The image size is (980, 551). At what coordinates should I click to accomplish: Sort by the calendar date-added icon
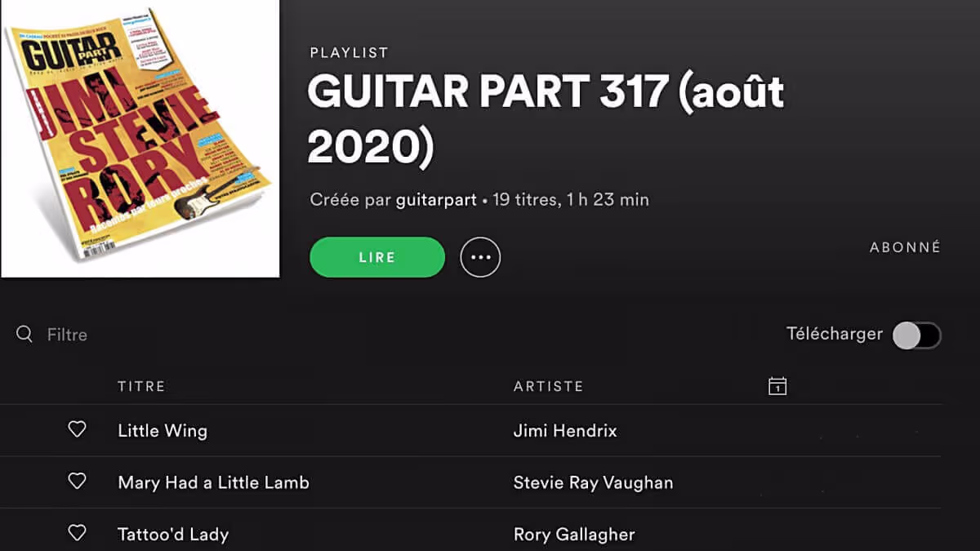pos(777,386)
